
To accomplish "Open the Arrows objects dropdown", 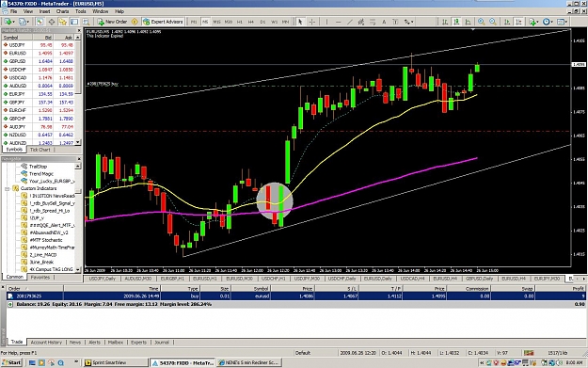I will [x=408, y=22].
